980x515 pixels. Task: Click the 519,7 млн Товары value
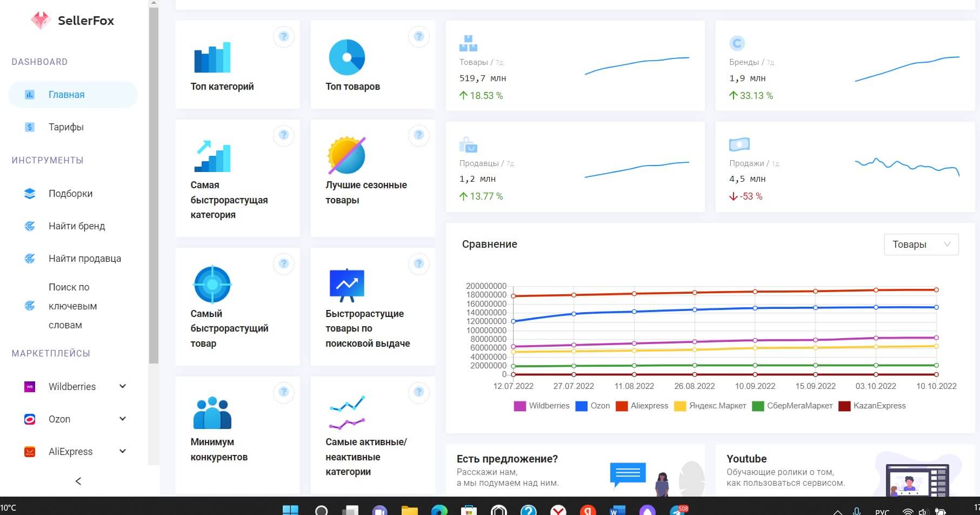point(483,78)
